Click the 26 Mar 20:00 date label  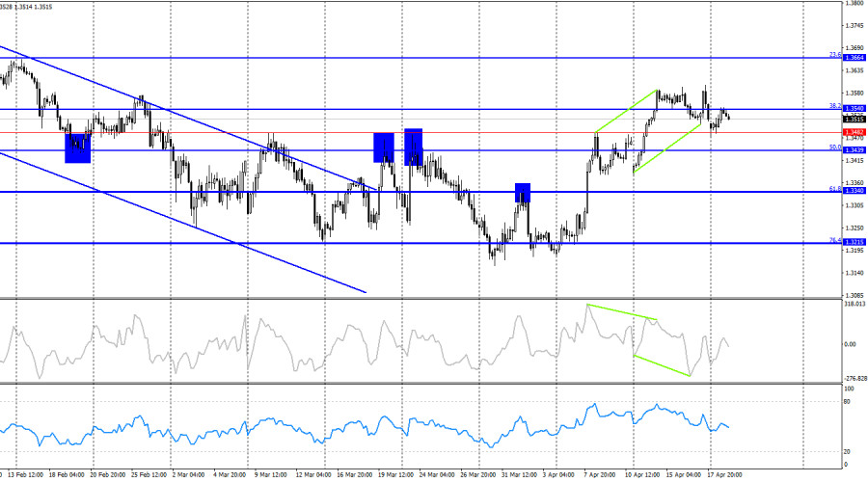tap(477, 475)
